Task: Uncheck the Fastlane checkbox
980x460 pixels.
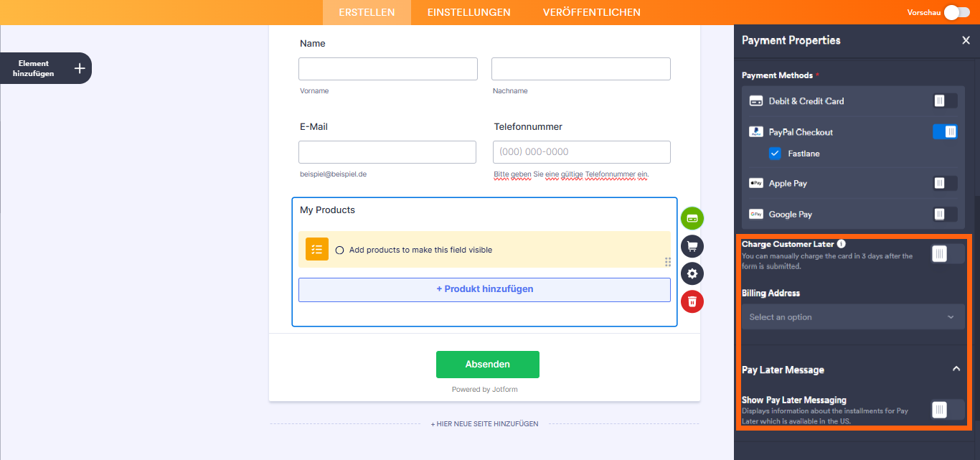Action: (x=775, y=153)
